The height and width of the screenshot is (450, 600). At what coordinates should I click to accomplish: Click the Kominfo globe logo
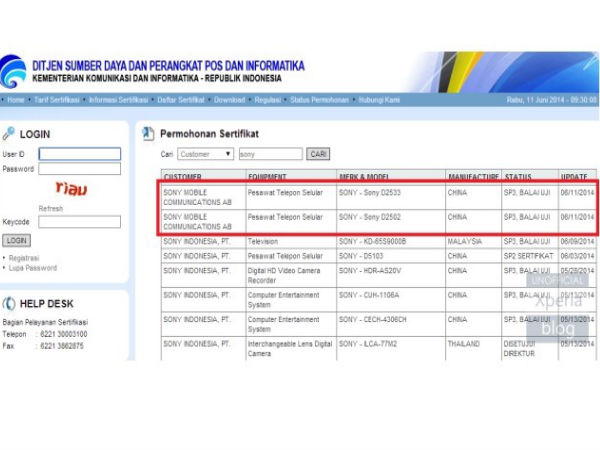[x=13, y=72]
